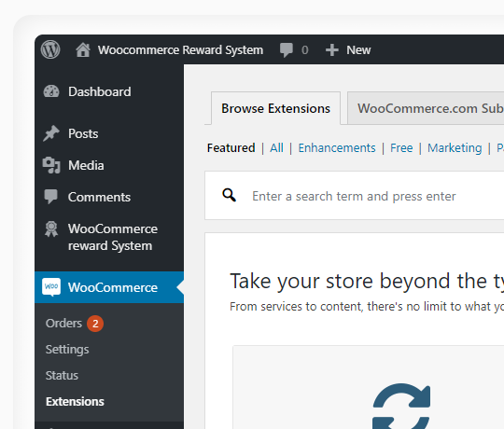504x429 pixels.
Task: Filter extensions by All
Action: click(276, 148)
